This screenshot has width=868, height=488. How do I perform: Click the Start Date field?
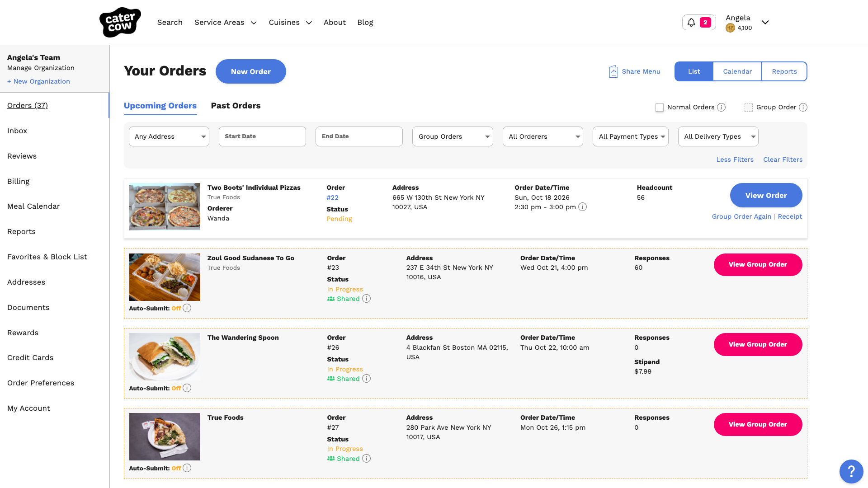(262, 136)
